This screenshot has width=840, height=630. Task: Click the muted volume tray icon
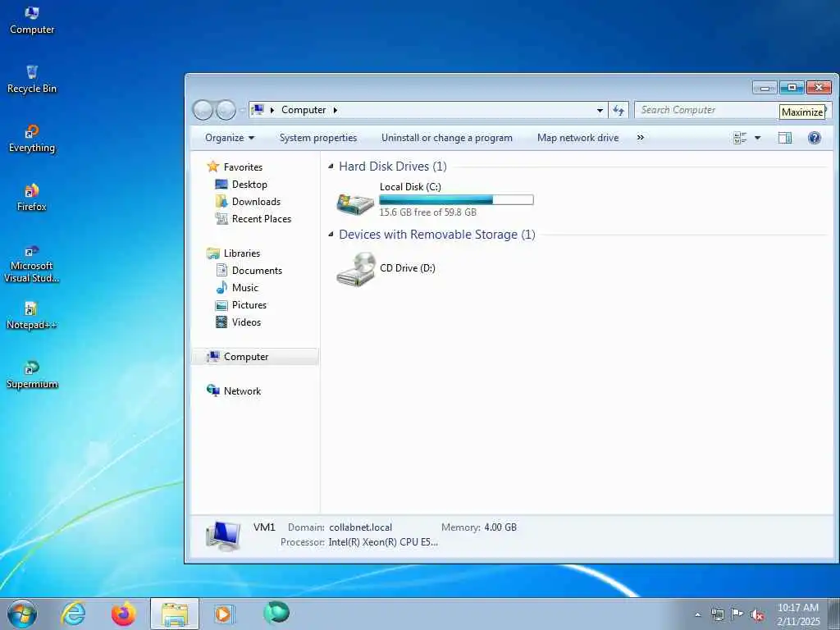pyautogui.click(x=757, y=615)
